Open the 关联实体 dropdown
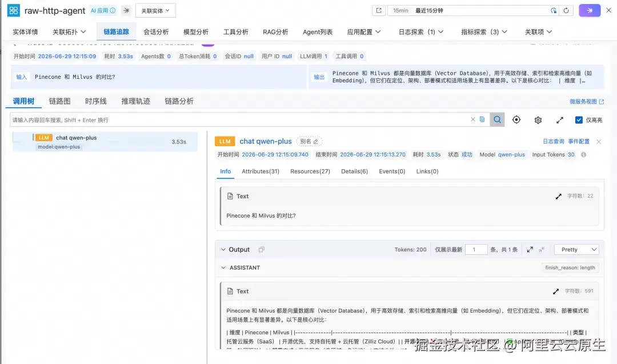The height and width of the screenshot is (364, 617). click(x=155, y=11)
